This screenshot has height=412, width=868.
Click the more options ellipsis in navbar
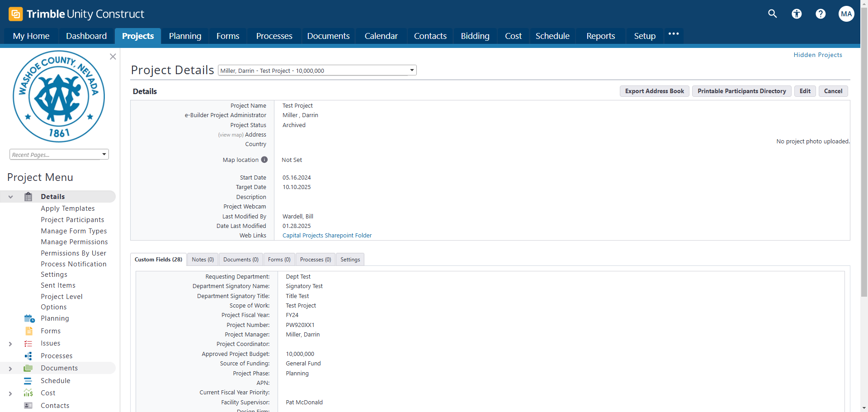click(x=674, y=34)
